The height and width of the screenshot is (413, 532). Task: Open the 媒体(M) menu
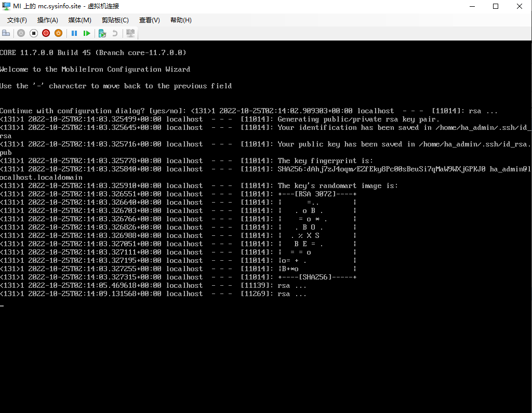(79, 20)
